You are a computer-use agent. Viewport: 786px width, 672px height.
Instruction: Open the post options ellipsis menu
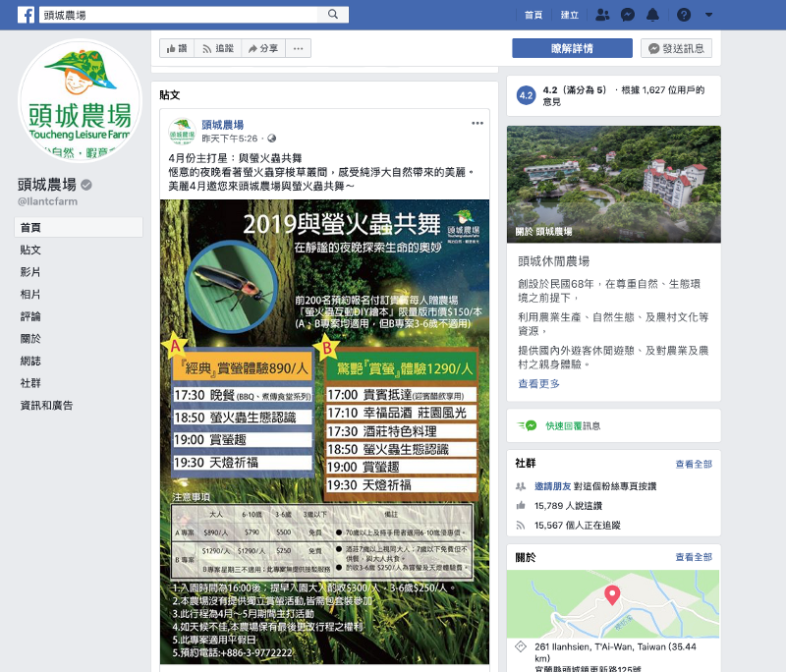477,123
